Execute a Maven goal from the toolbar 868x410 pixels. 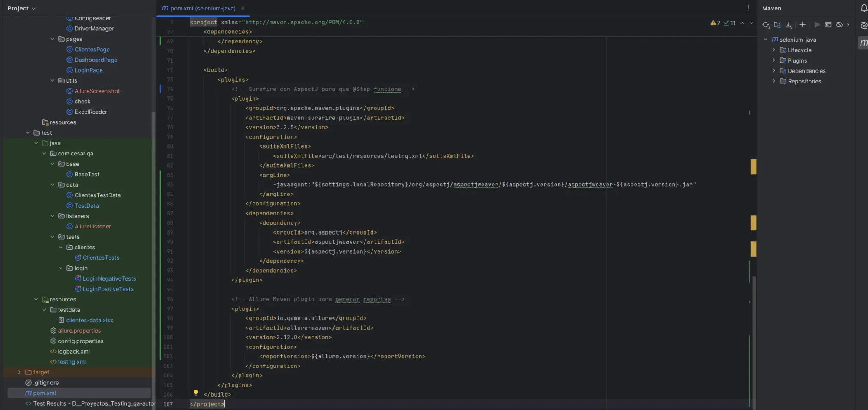pos(828,25)
